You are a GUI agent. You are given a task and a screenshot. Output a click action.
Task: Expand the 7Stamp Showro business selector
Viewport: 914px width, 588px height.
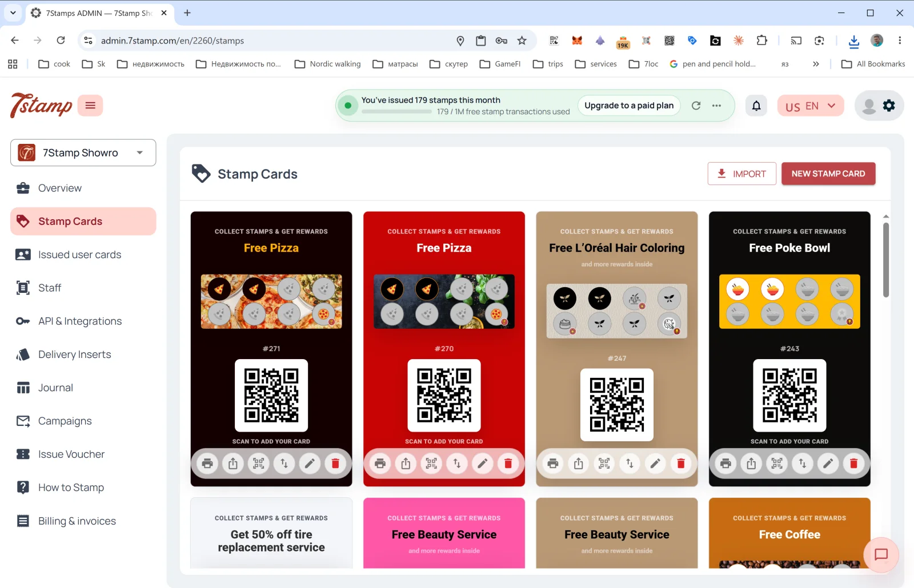point(83,153)
